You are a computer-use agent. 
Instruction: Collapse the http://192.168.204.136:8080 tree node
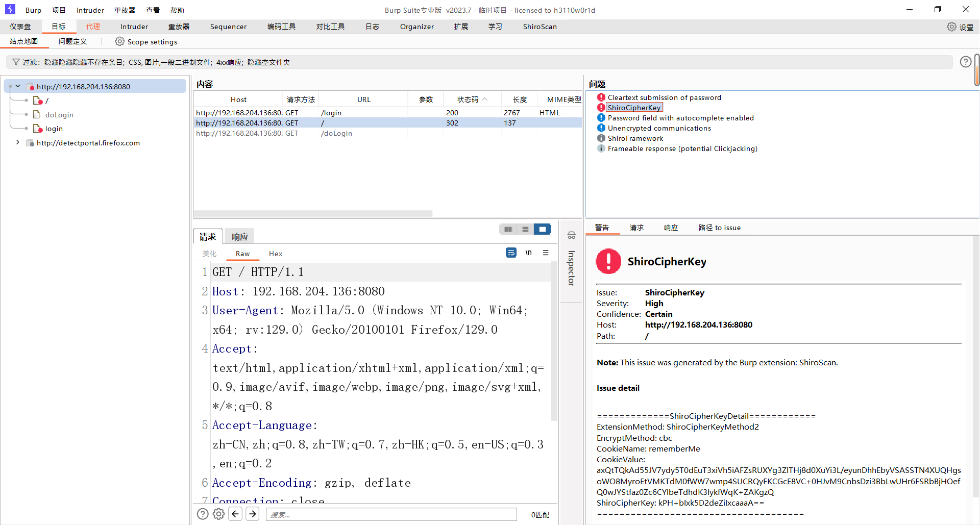(18, 86)
